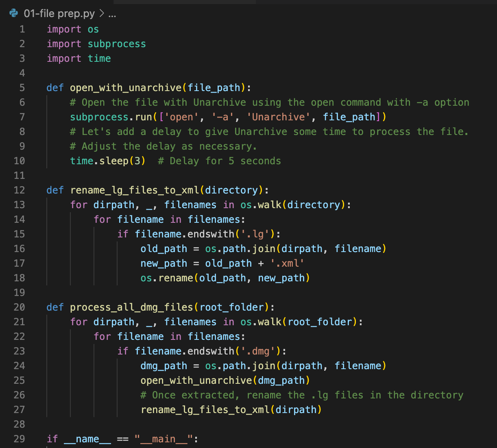Click the Python file icon in breadcrumb
This screenshot has height=448, width=497.
coord(13,13)
